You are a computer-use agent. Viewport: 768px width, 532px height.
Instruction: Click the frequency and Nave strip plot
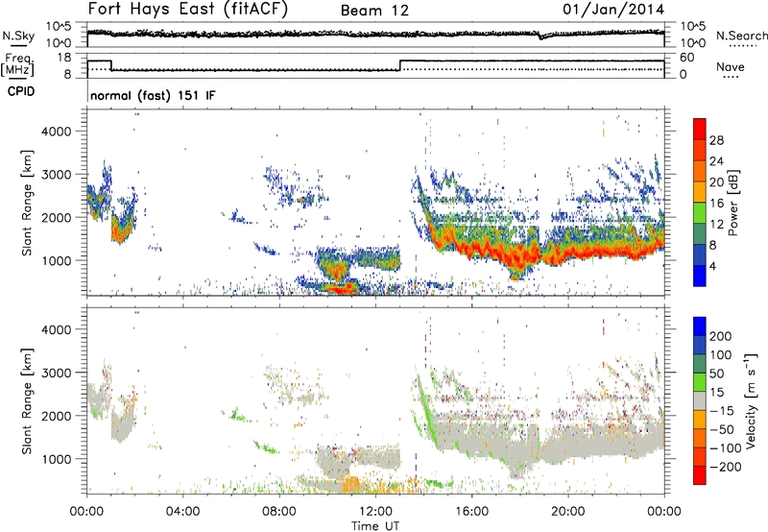pos(375,65)
